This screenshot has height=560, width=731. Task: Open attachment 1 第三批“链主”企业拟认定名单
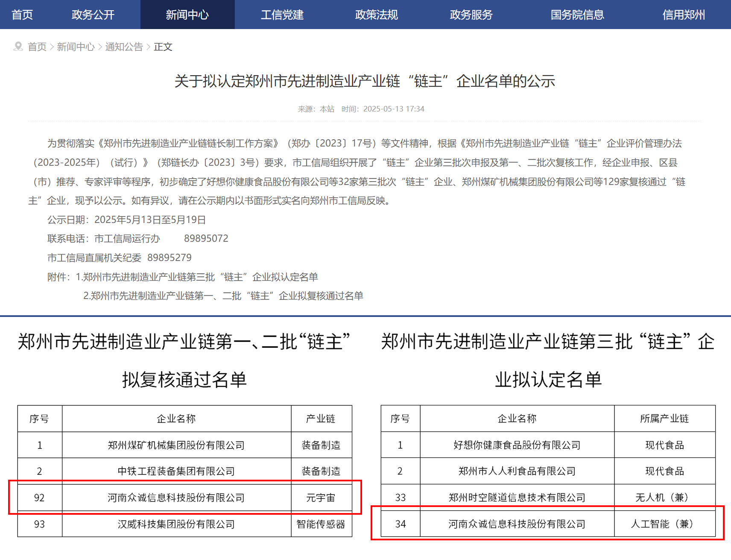[197, 277]
